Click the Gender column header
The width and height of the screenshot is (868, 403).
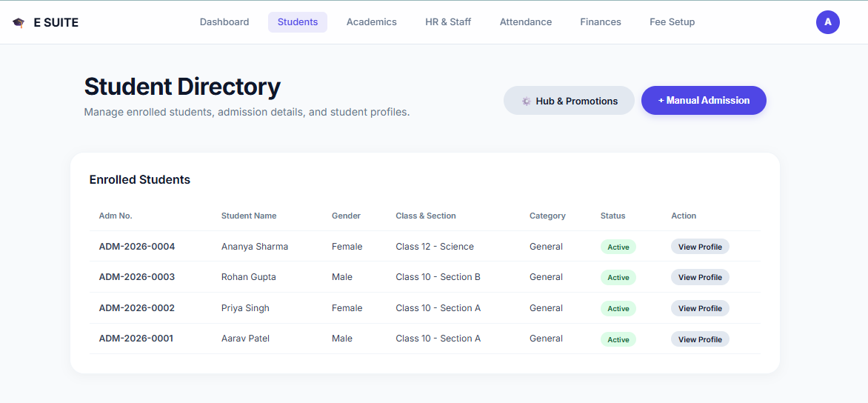(x=346, y=216)
